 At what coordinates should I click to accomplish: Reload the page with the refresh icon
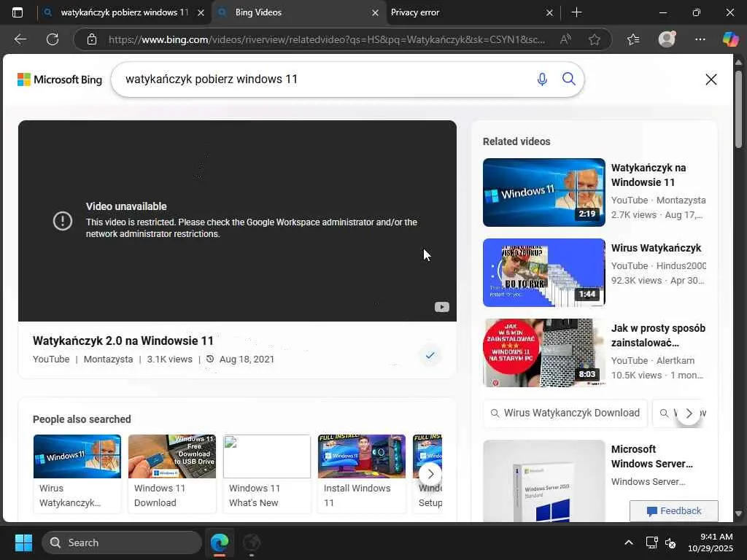53,39
